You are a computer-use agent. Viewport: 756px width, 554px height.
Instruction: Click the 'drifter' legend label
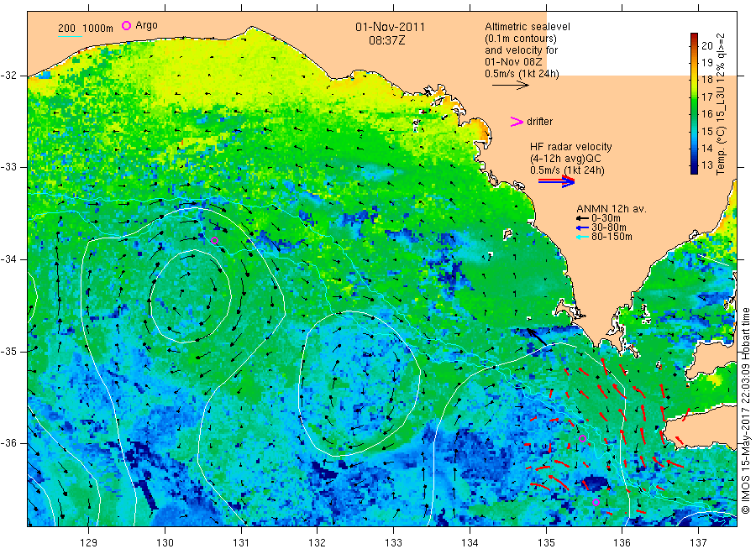[539, 122]
